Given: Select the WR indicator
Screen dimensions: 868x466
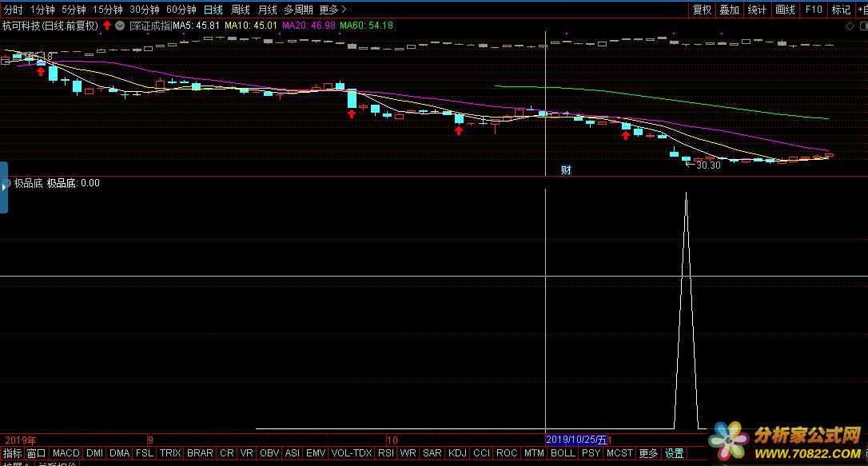Looking at the screenshot, I should click(x=408, y=453).
